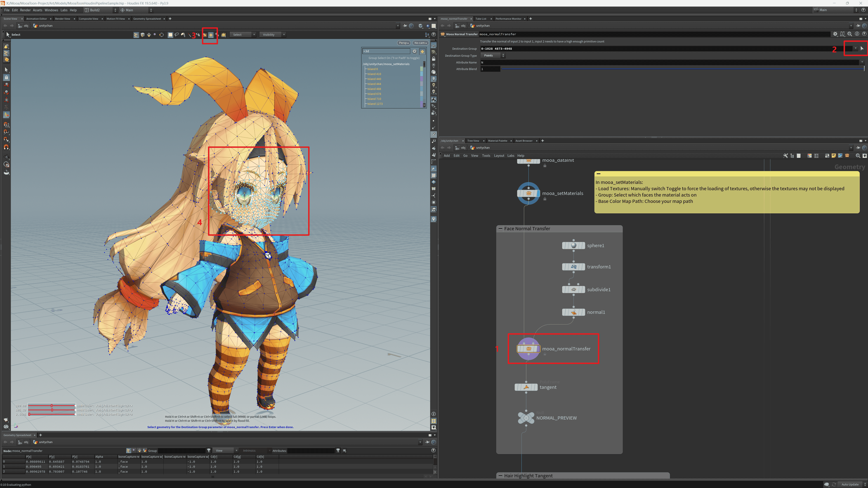Viewport: 868px width, 488px height.
Task: Switch to the Material Palette tab
Action: coord(498,141)
